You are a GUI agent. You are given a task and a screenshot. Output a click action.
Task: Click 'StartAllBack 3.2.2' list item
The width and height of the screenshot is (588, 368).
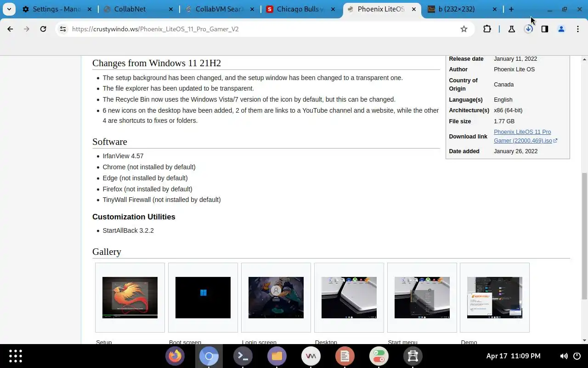coord(128,230)
